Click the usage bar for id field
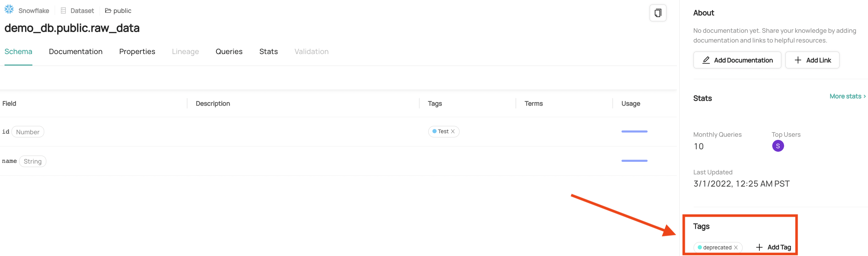The height and width of the screenshot is (256, 868). [x=634, y=131]
